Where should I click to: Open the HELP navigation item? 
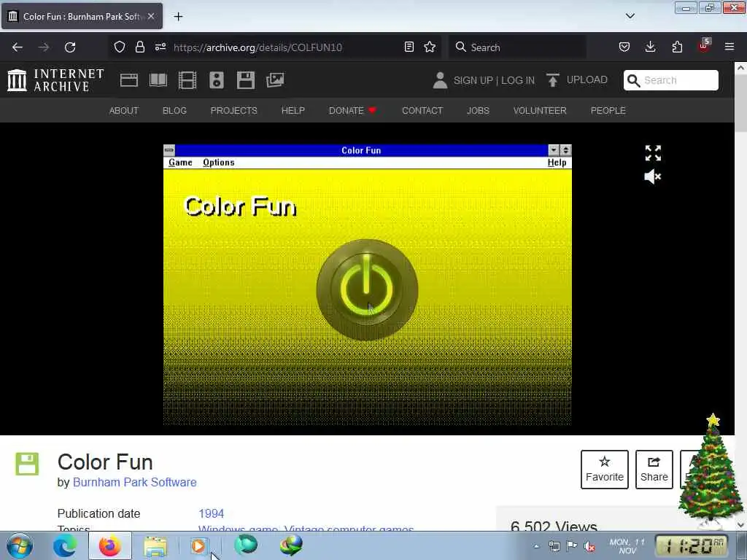pos(293,111)
